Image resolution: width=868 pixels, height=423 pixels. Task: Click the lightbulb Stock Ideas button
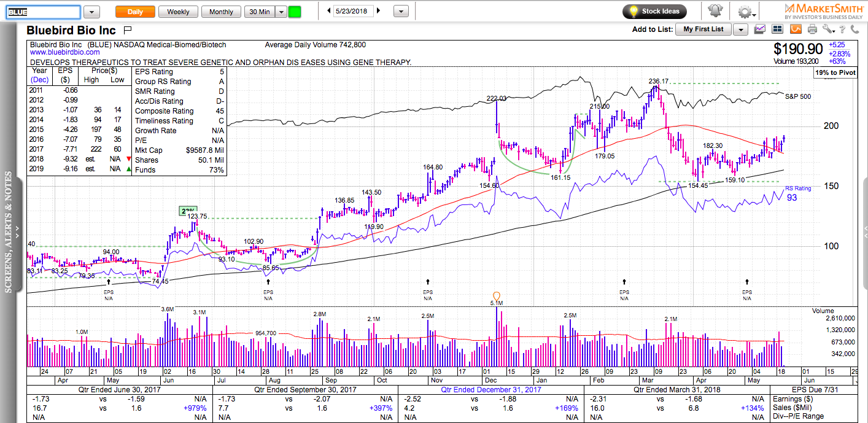coord(654,11)
